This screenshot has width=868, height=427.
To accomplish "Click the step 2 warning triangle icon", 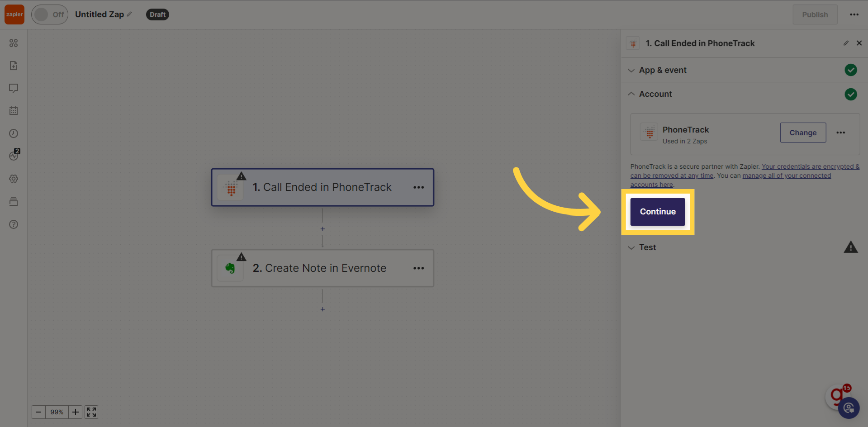I will [242, 257].
